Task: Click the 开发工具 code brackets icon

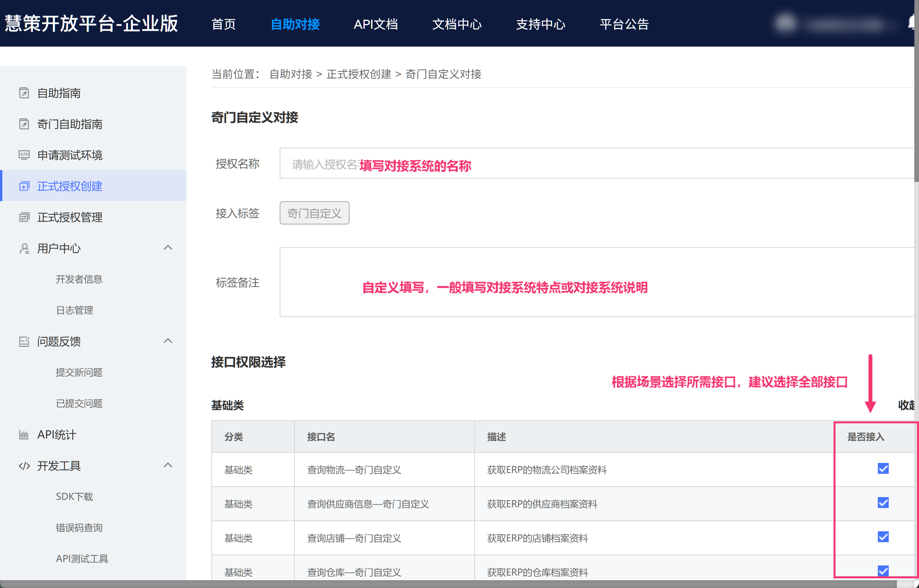Action: tap(24, 466)
